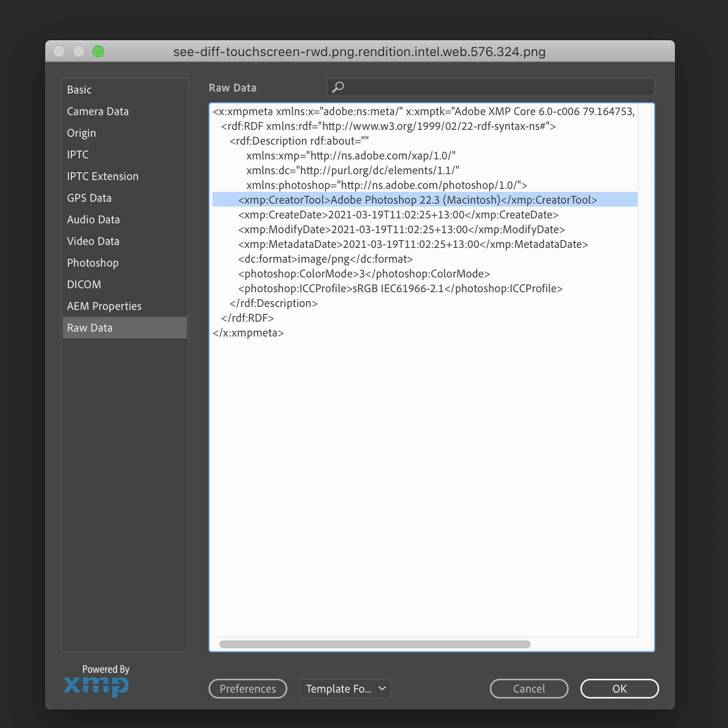Click the closing /rdf:Description line
The image size is (728, 728).
pyautogui.click(x=273, y=303)
